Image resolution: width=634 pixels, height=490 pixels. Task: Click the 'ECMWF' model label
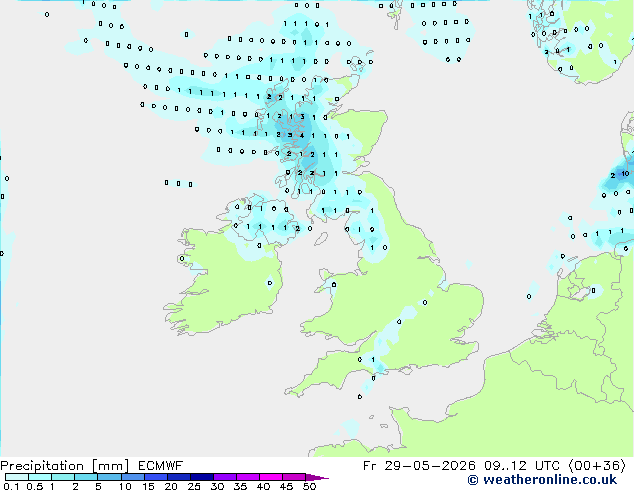(x=161, y=466)
